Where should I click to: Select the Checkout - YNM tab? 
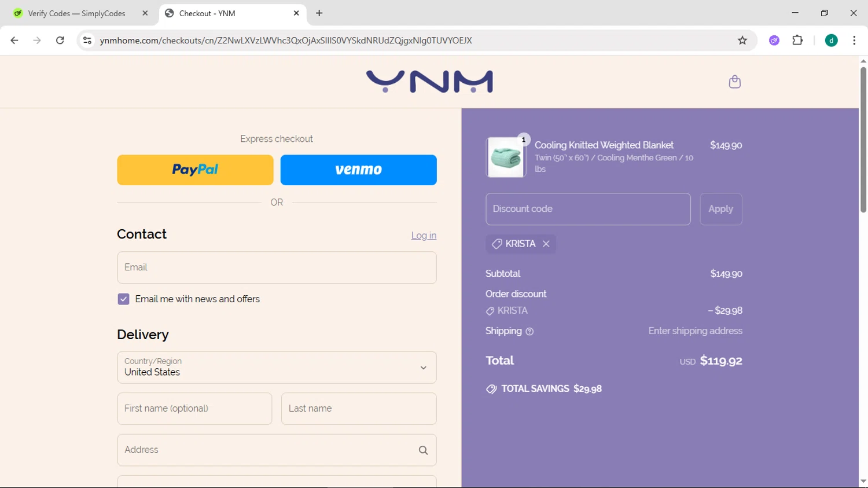[233, 13]
